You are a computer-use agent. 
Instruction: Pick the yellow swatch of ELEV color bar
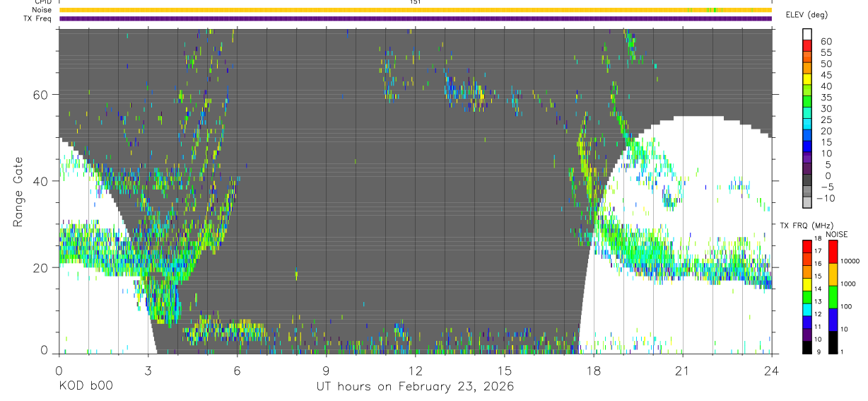807,79
